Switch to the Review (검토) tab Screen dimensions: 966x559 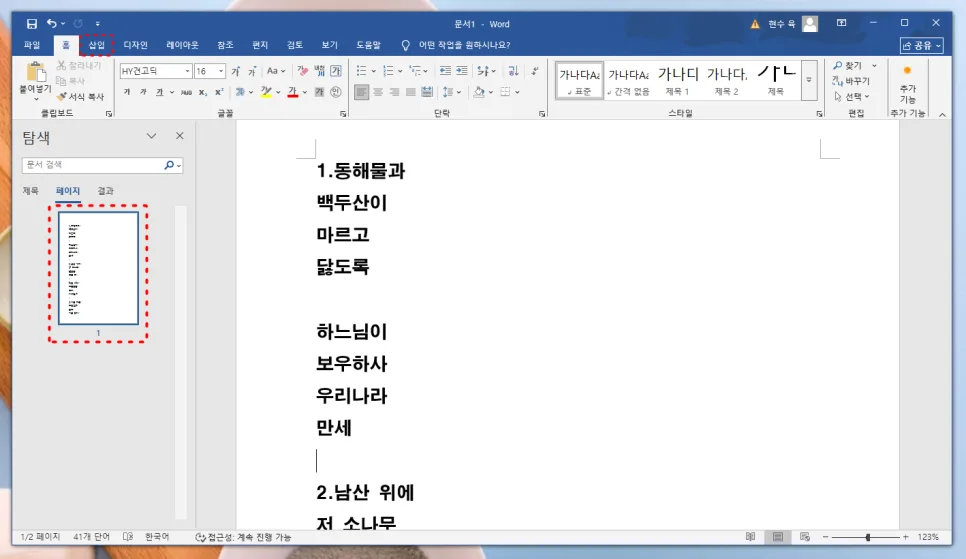click(294, 45)
